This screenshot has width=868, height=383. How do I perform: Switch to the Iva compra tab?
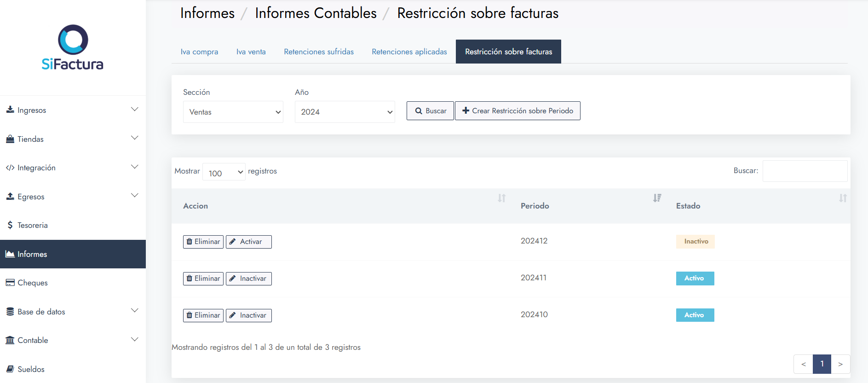[199, 52]
